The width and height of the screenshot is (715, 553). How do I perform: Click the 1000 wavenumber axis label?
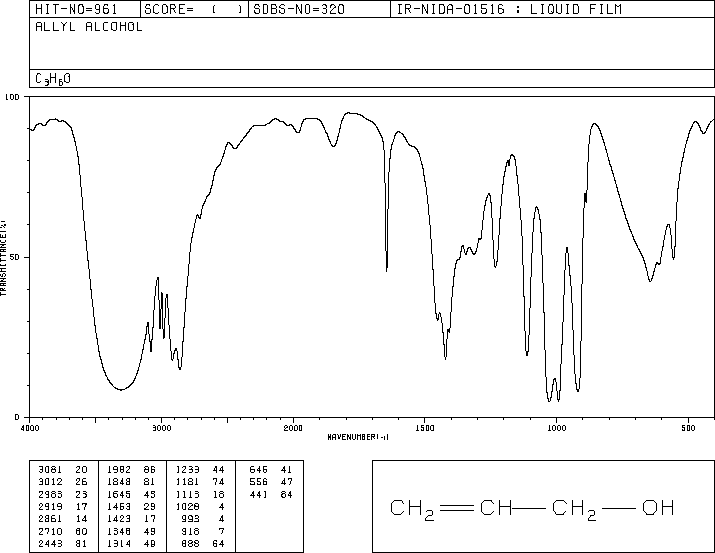click(x=556, y=428)
